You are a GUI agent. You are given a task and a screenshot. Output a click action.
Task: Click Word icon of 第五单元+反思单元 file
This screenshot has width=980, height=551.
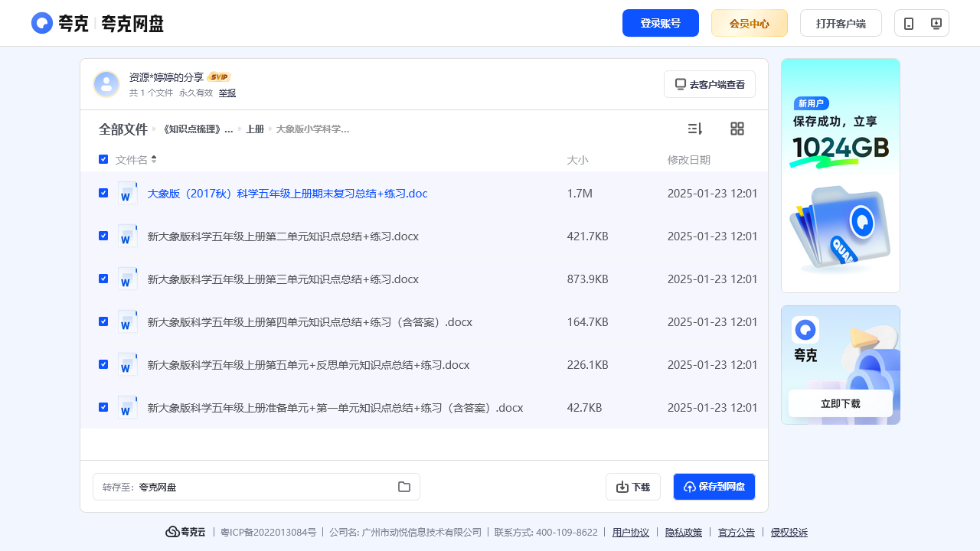click(x=128, y=365)
